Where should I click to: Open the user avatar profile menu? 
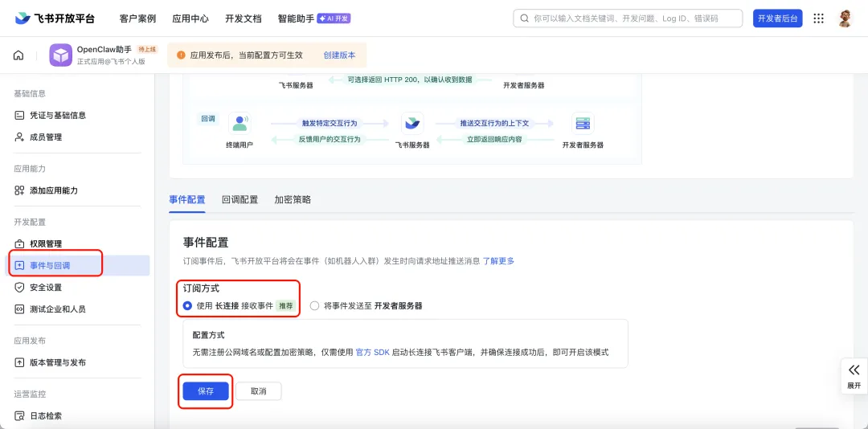(844, 18)
